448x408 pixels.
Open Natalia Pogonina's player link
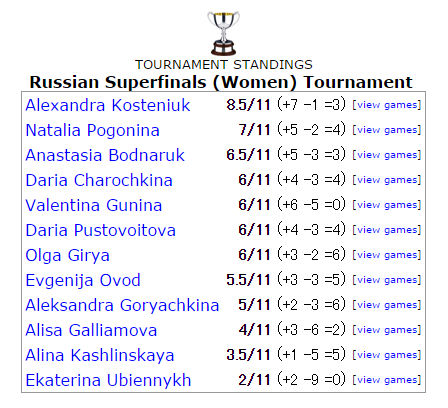(92, 130)
